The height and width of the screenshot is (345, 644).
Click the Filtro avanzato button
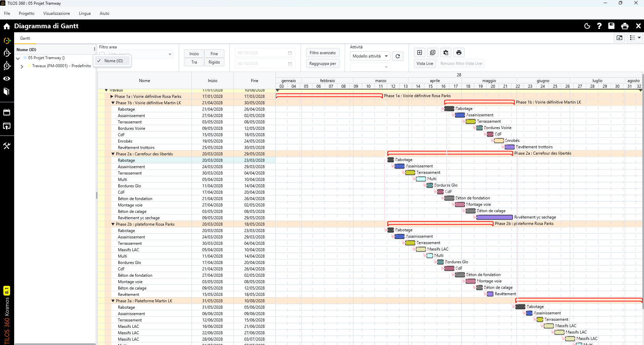click(323, 53)
